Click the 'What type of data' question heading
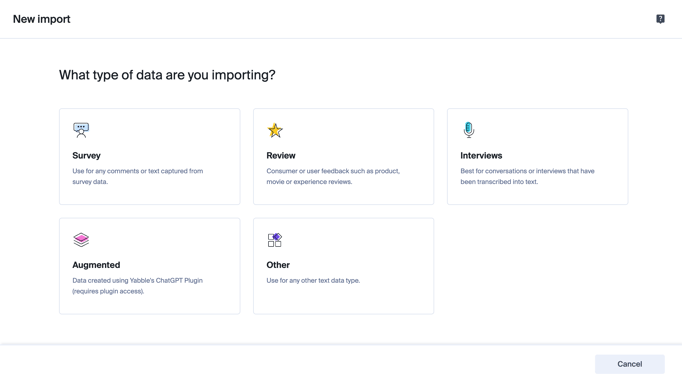682x383 pixels. coord(167,75)
